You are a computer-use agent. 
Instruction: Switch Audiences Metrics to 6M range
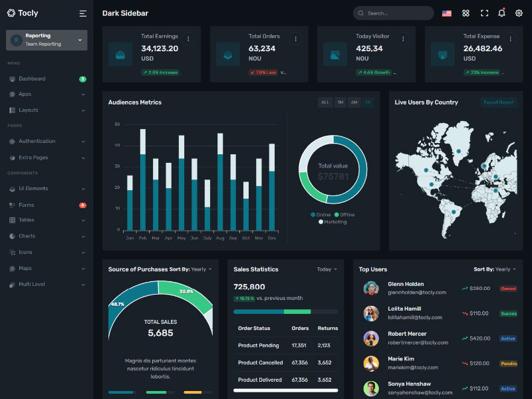click(x=354, y=102)
